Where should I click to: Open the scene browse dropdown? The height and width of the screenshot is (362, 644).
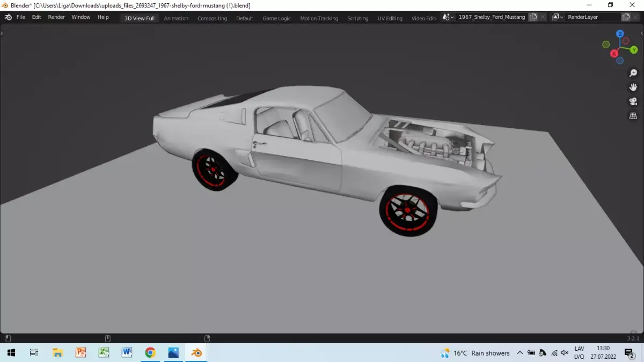(x=448, y=17)
